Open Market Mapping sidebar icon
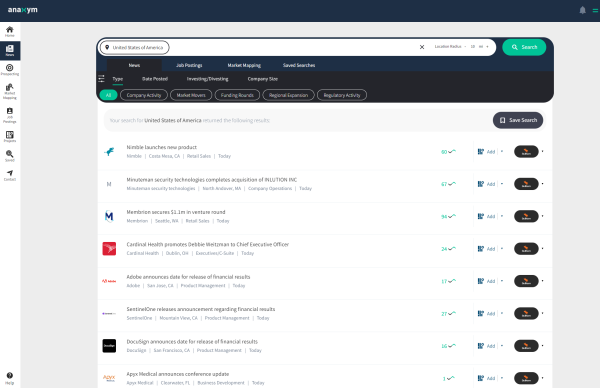The height and width of the screenshot is (388, 600). (10, 91)
